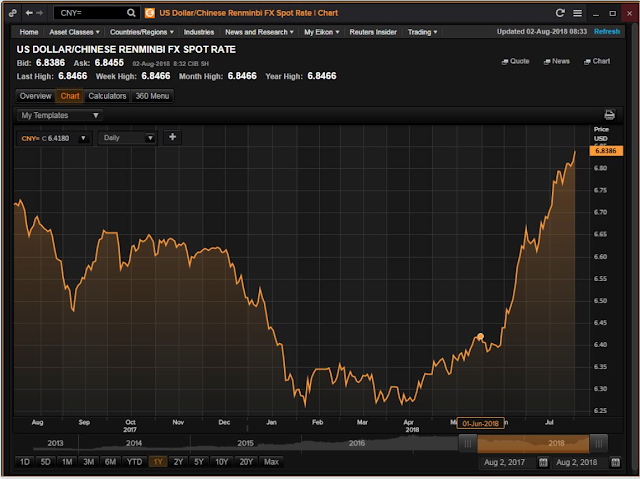
Task: Select the 6M time range
Action: pyautogui.click(x=110, y=462)
